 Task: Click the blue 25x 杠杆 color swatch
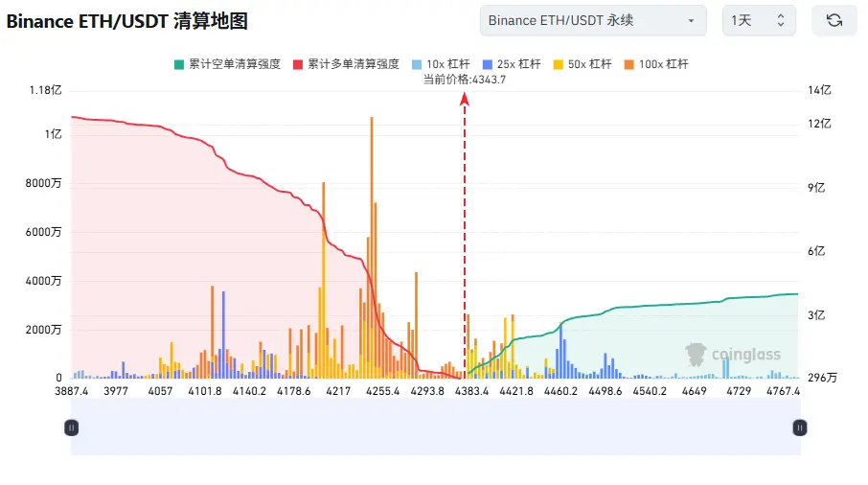487,64
